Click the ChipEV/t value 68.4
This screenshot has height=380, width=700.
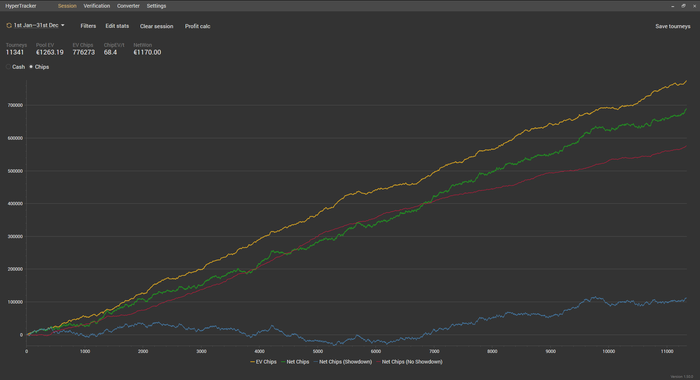pos(110,52)
